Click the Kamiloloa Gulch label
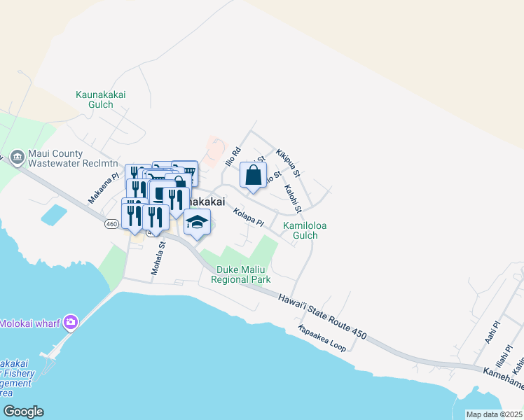Image resolution: width=524 pixels, height=420 pixels. (305, 230)
